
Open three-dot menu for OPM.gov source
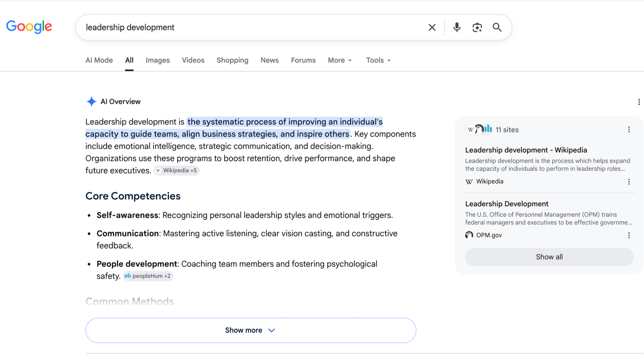tap(629, 235)
